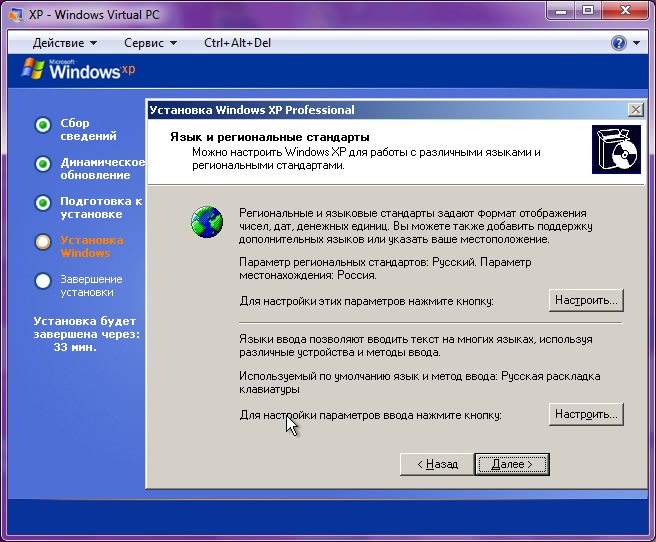Expand the help dropdown arrow
This screenshot has height=542, width=656.
(636, 43)
